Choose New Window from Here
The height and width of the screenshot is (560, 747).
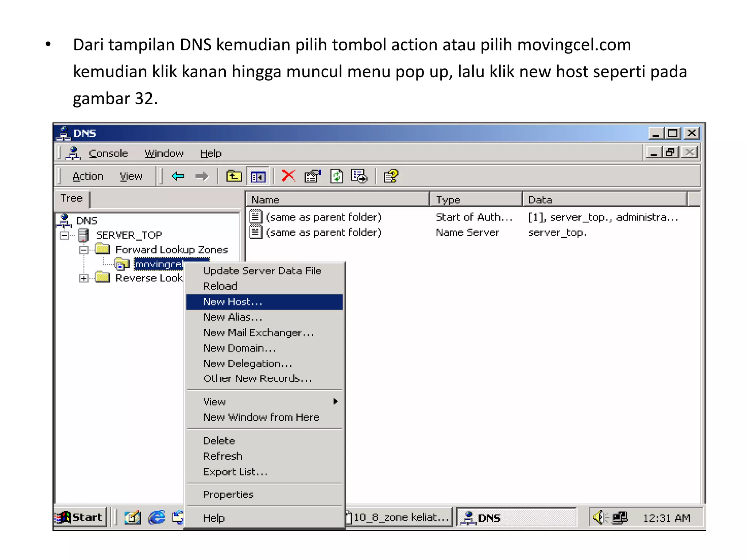click(x=264, y=417)
